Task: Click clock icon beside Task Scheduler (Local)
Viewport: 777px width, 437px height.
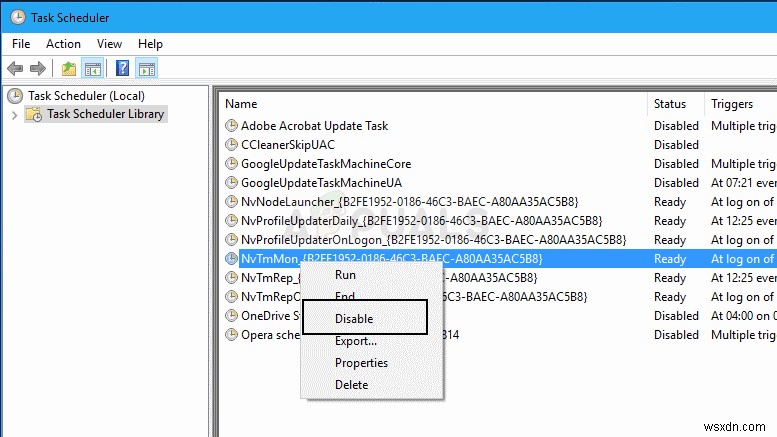Action: point(15,96)
